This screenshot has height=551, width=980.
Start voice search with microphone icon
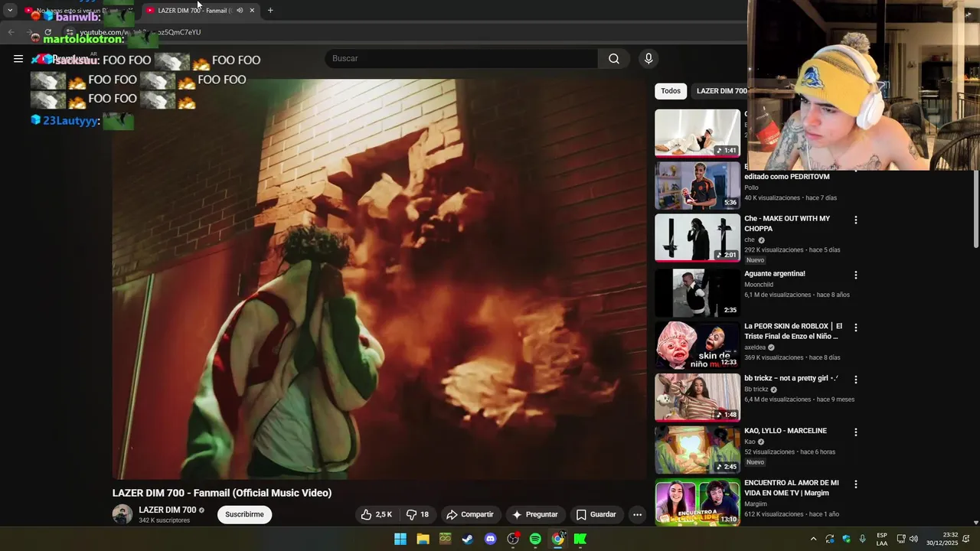(648, 59)
